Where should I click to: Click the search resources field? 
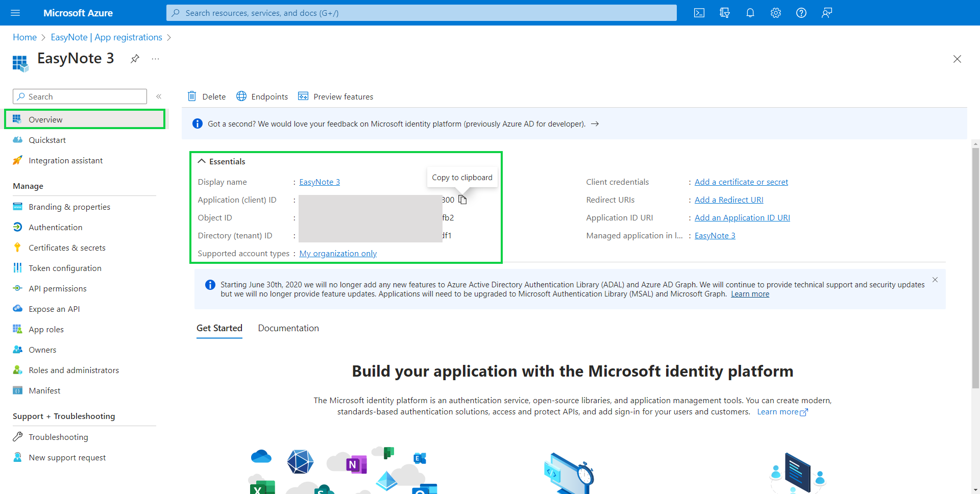click(421, 13)
